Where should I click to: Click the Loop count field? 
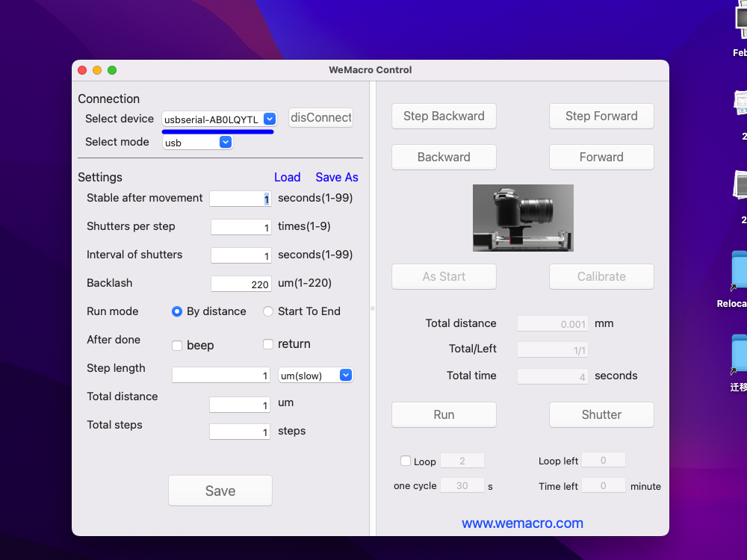462,461
